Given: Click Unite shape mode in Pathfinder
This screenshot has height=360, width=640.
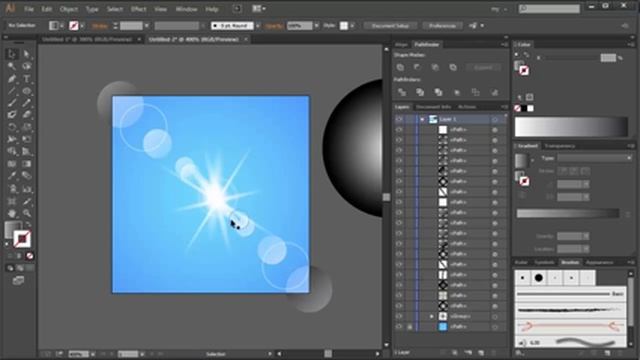Looking at the screenshot, I should (x=400, y=67).
